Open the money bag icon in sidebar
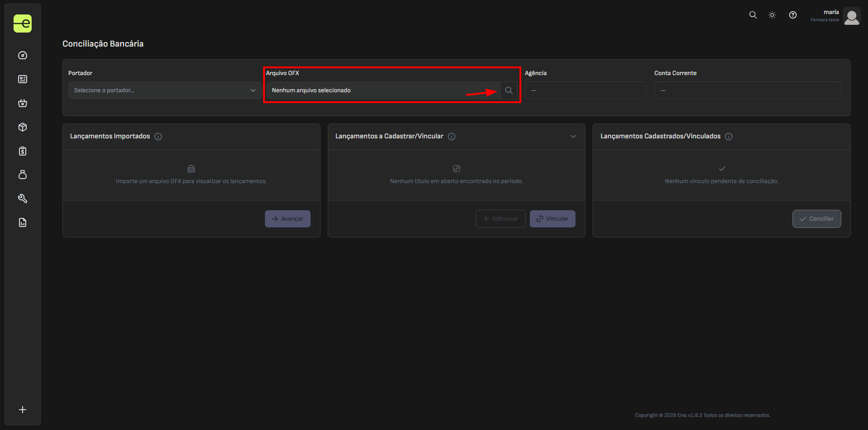The height and width of the screenshot is (430, 868). 23,175
